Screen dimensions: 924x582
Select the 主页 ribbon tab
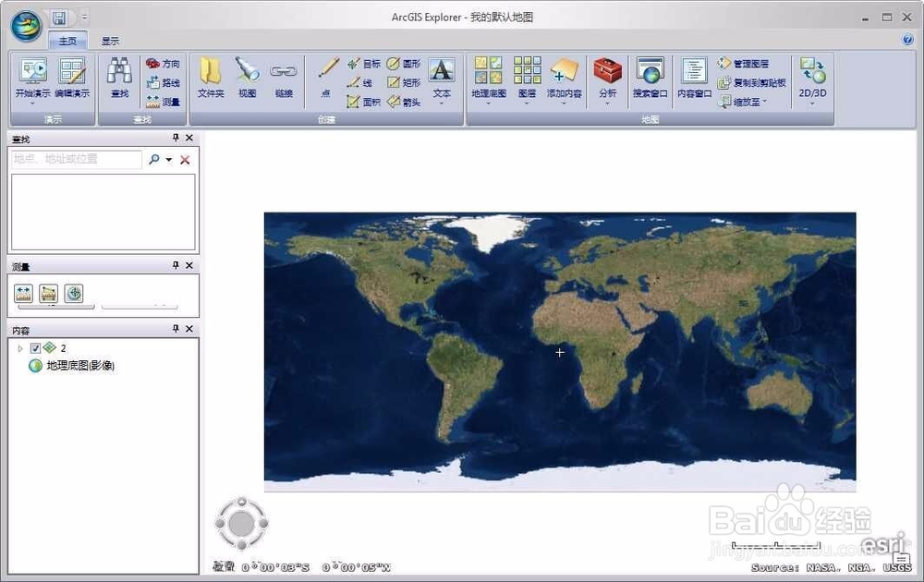[x=67, y=41]
